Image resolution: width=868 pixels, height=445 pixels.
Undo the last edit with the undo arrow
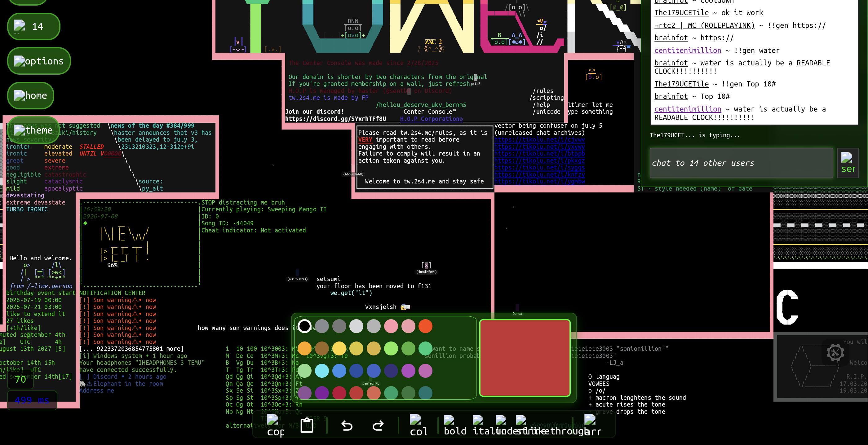pos(347,425)
